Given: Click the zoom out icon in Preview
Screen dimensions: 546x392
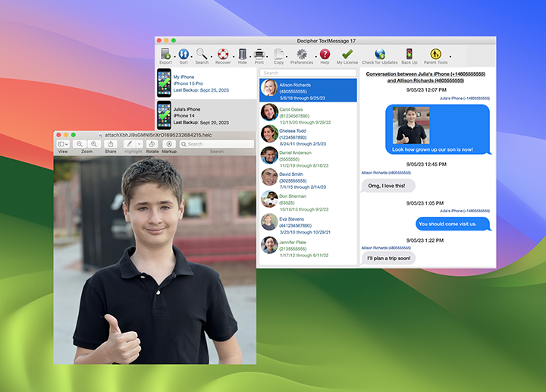Looking at the screenshot, I should tap(80, 144).
